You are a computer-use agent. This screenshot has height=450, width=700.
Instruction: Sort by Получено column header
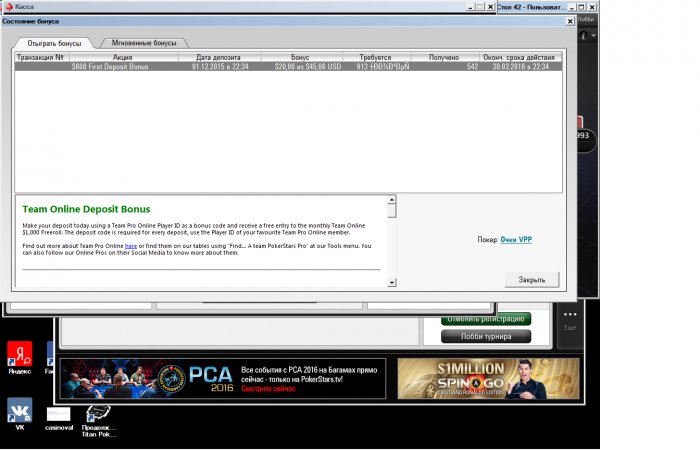(x=444, y=57)
